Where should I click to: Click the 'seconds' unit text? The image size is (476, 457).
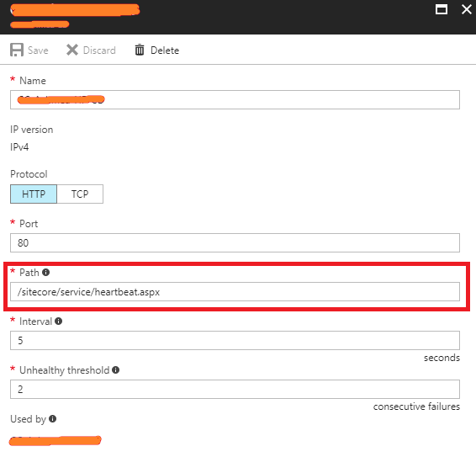(442, 358)
